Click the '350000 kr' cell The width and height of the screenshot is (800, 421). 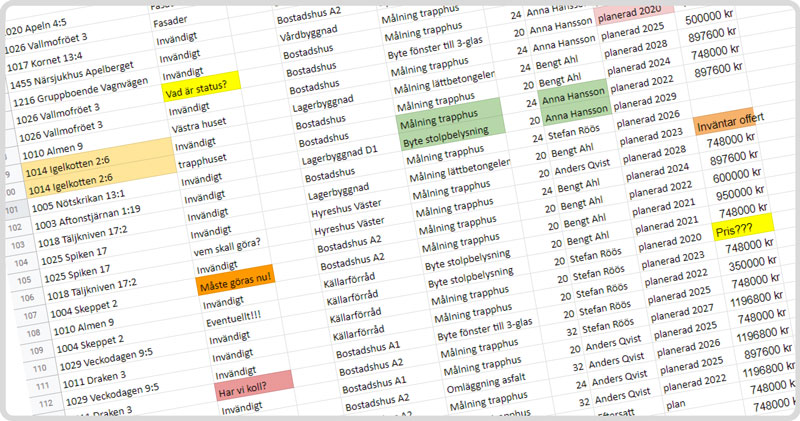coord(753,264)
